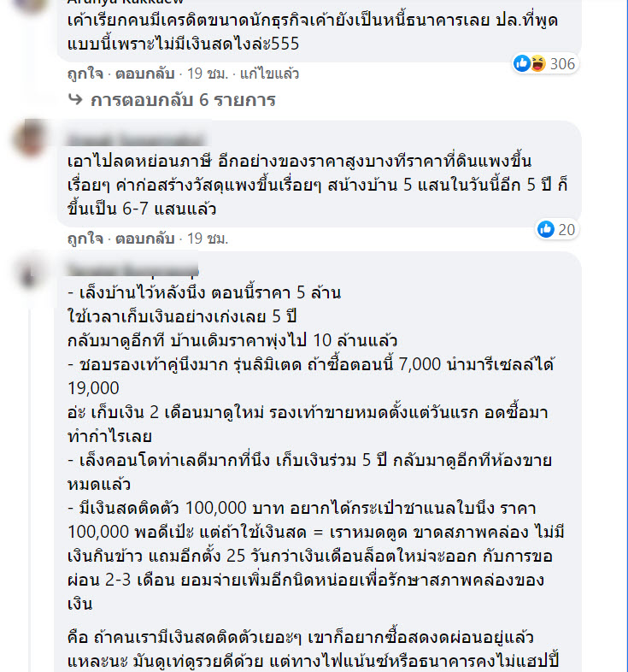628x672 pixels.
Task: Click ตอบกลับ under the first comment
Action: pos(144,74)
